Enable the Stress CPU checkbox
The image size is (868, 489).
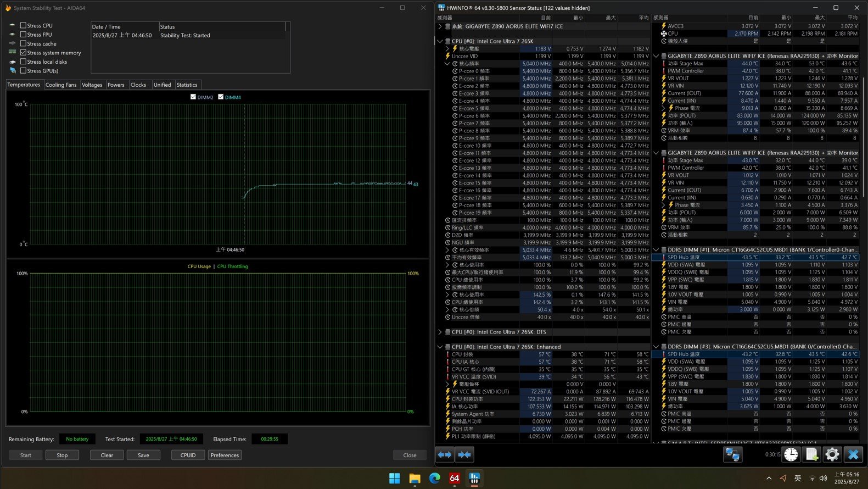point(23,25)
